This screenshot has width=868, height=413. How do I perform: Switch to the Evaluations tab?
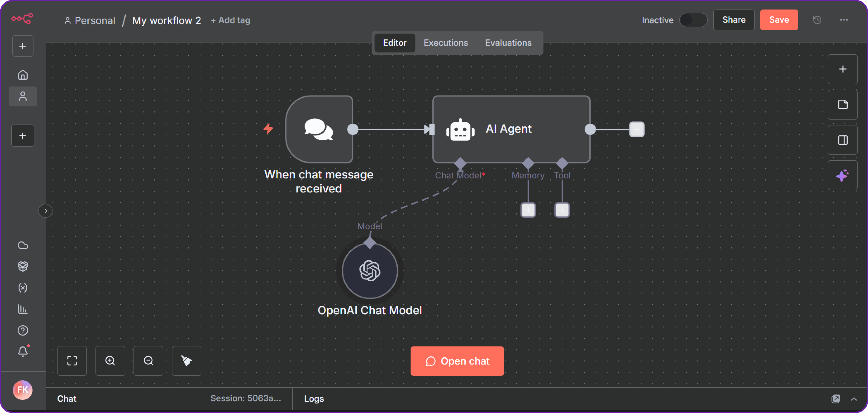coord(508,43)
